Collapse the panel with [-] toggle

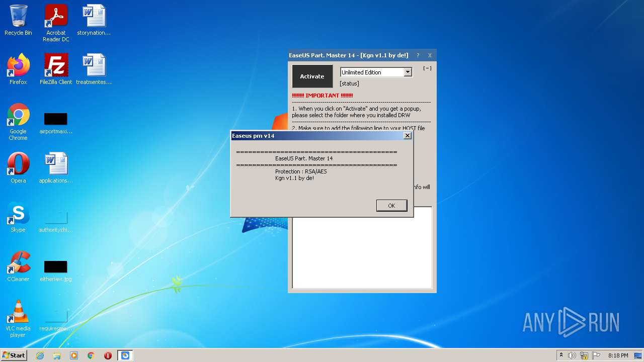427,68
